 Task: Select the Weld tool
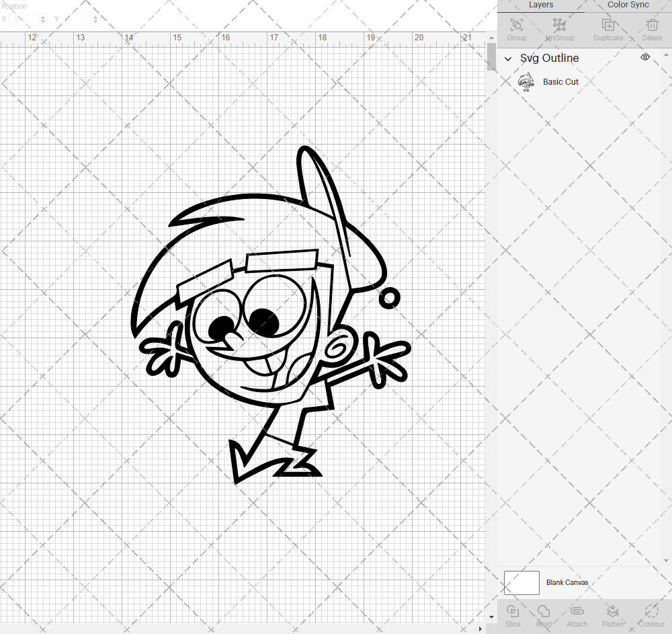(x=544, y=615)
